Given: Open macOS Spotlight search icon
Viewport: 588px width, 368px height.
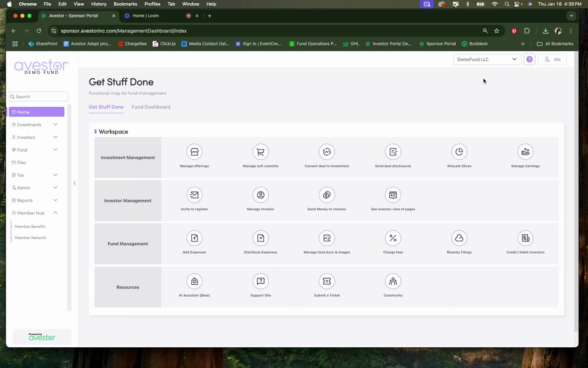Looking at the screenshot, I should tap(507, 4).
